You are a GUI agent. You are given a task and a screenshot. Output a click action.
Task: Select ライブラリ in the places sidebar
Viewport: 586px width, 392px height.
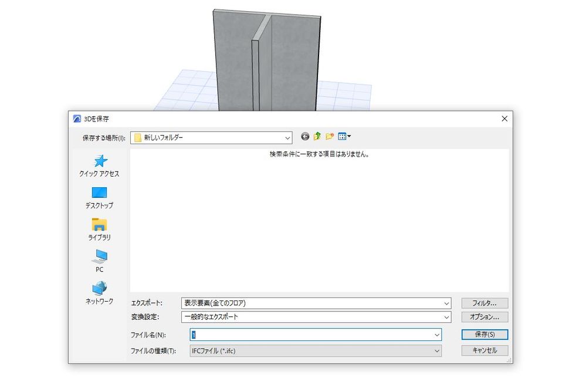(x=99, y=229)
